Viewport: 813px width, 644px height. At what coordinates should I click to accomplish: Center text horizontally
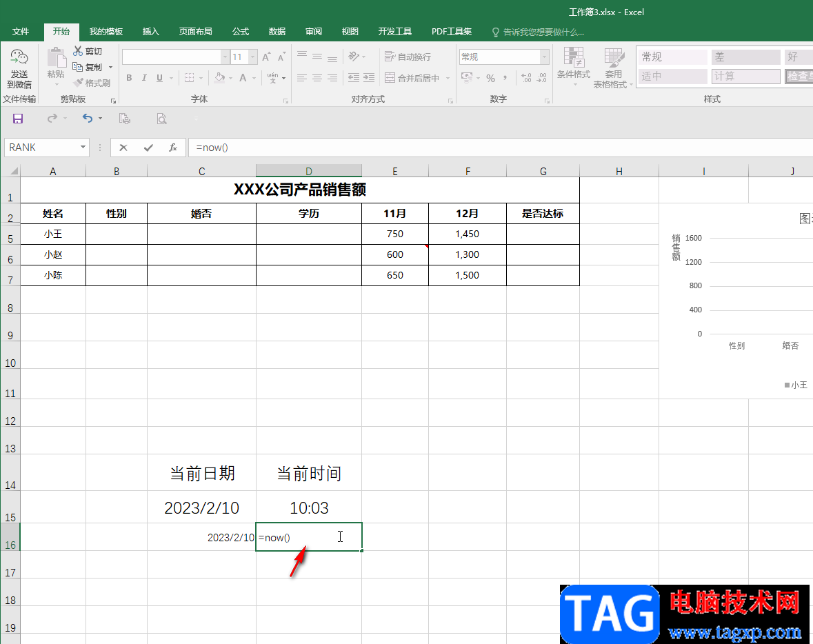317,78
